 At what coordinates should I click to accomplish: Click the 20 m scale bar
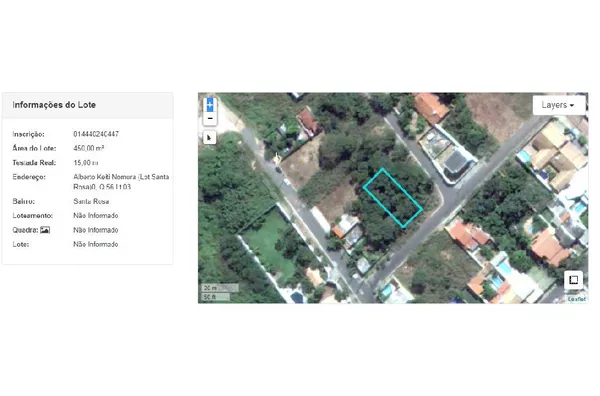[220, 288]
